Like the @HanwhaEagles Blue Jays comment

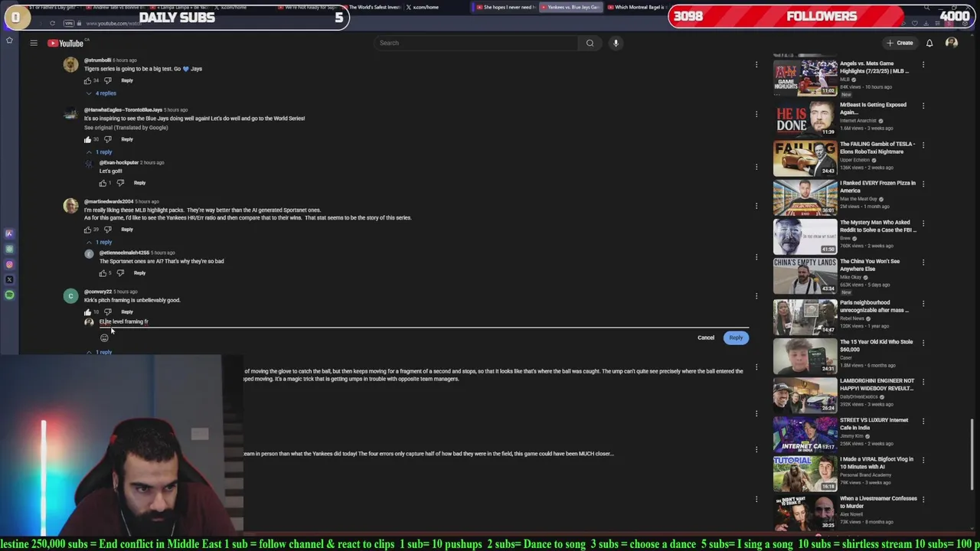(87, 139)
